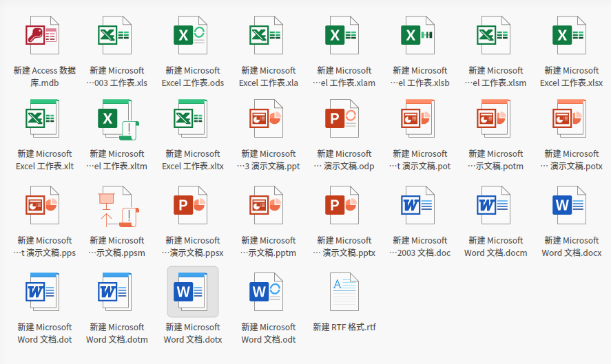Select the .potm presentation template icon
The image size is (611, 364).
pos(493,118)
